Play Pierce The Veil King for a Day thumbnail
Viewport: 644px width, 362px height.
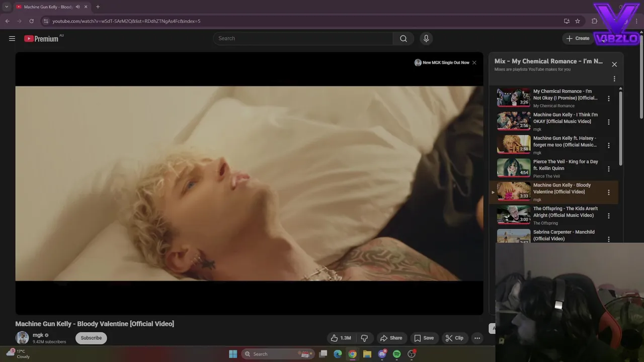tap(514, 168)
